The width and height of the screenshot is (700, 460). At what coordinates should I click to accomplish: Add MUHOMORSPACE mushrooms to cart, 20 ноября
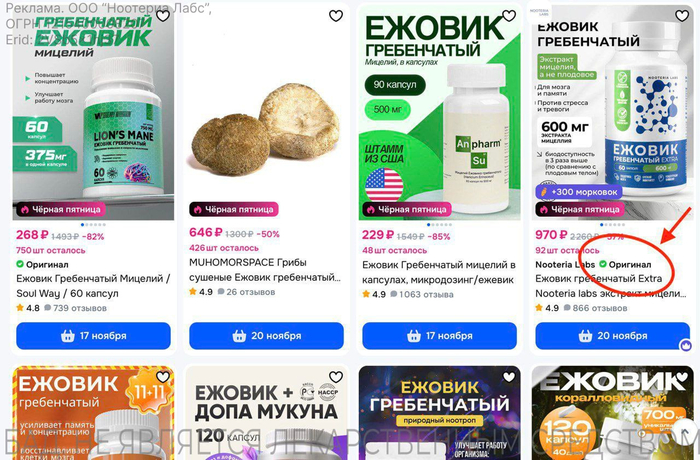267,336
